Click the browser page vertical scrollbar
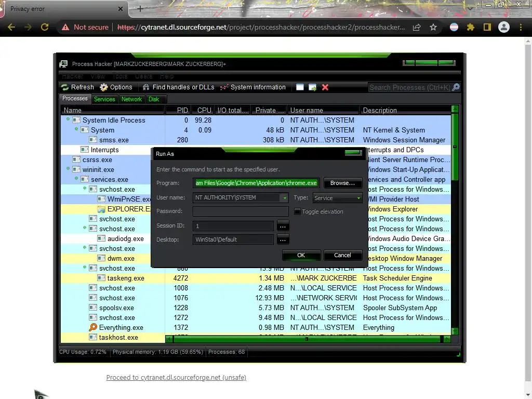532x399 pixels. click(x=528, y=217)
